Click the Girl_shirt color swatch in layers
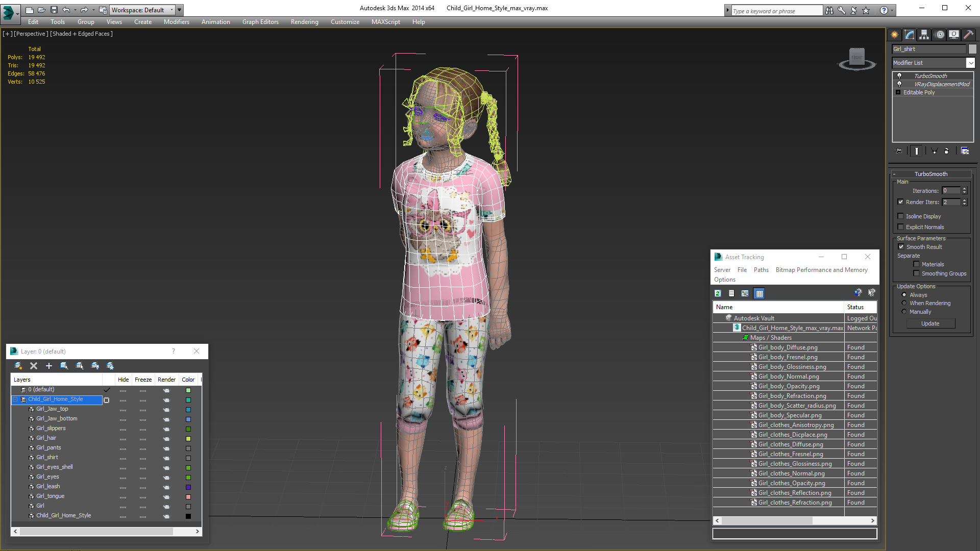Viewport: 980px width, 551px height. pyautogui.click(x=189, y=457)
